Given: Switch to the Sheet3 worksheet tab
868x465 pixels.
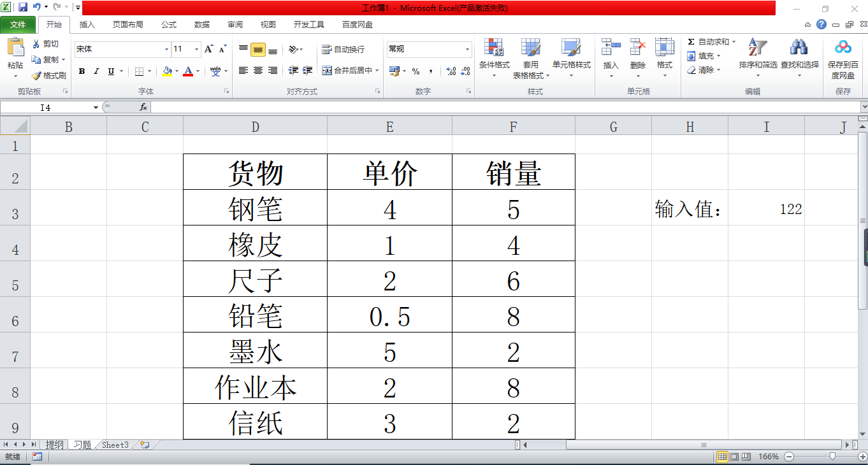Looking at the screenshot, I should coord(115,445).
